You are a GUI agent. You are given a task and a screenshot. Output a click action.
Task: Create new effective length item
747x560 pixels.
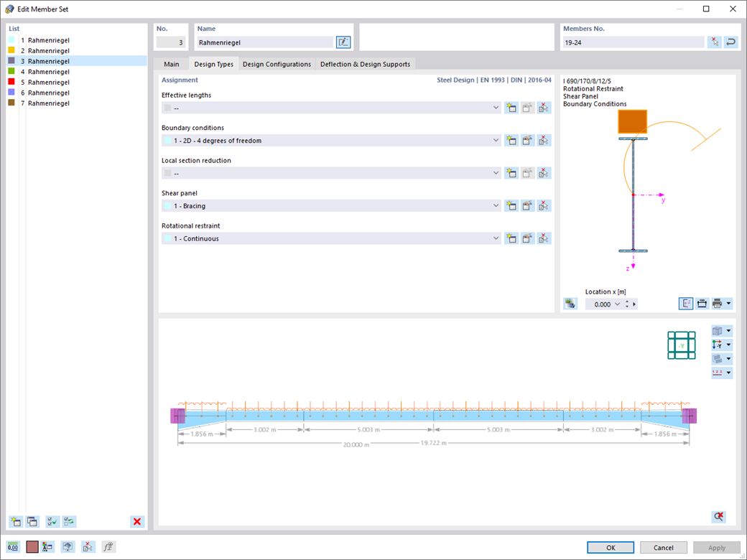(511, 108)
